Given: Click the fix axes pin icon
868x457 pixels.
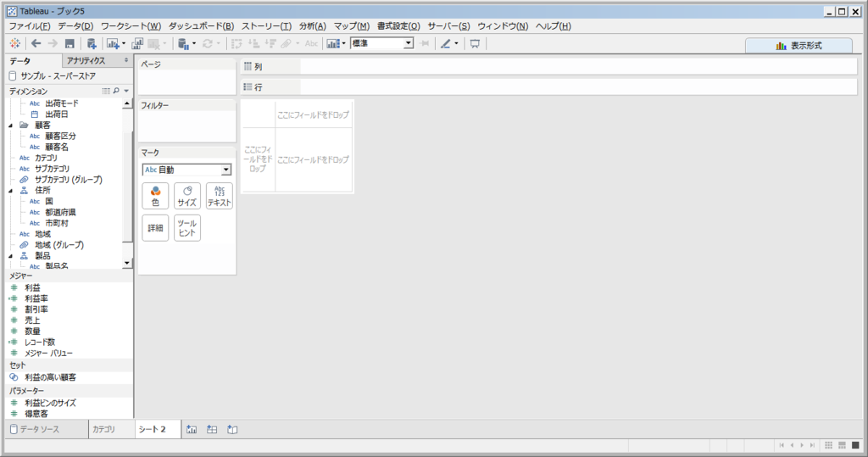Looking at the screenshot, I should [425, 43].
